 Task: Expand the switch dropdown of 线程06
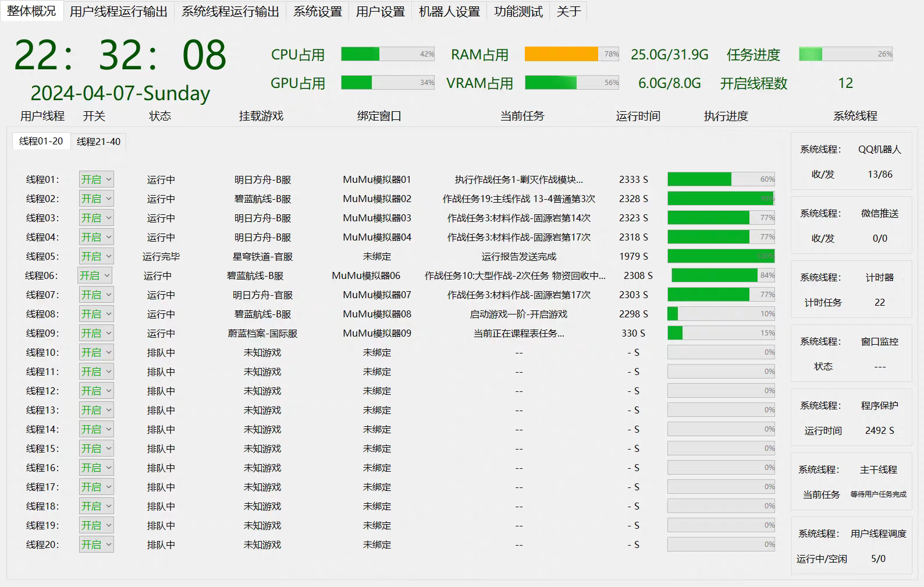click(x=94, y=275)
